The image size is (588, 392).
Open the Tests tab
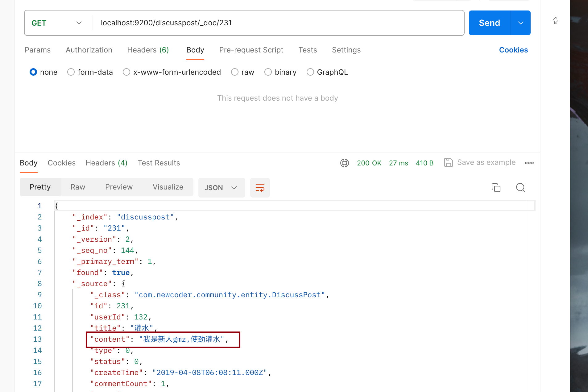[x=308, y=50]
